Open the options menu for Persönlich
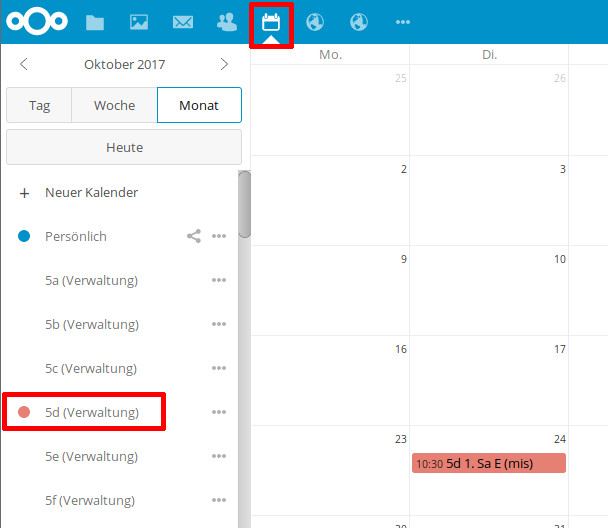 [x=219, y=236]
